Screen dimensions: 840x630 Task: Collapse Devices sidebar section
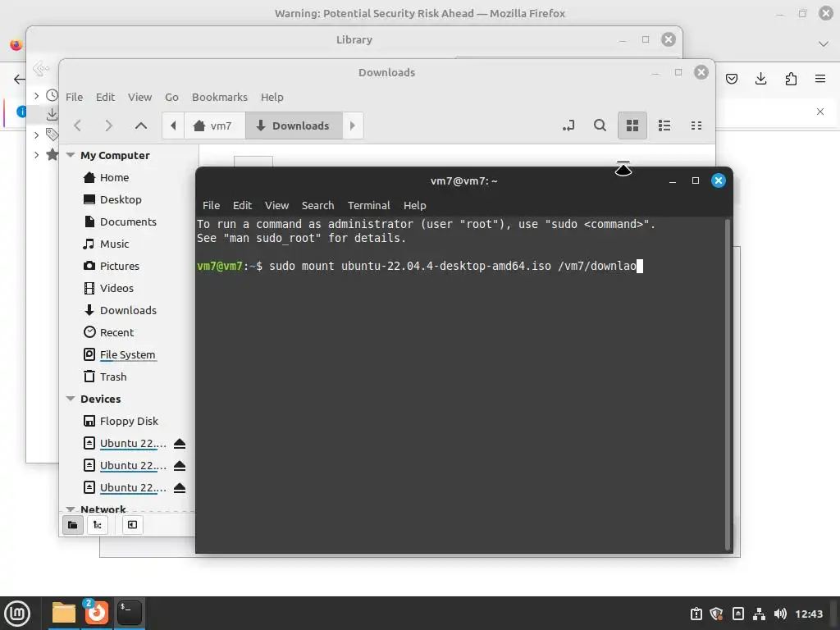pos(71,399)
